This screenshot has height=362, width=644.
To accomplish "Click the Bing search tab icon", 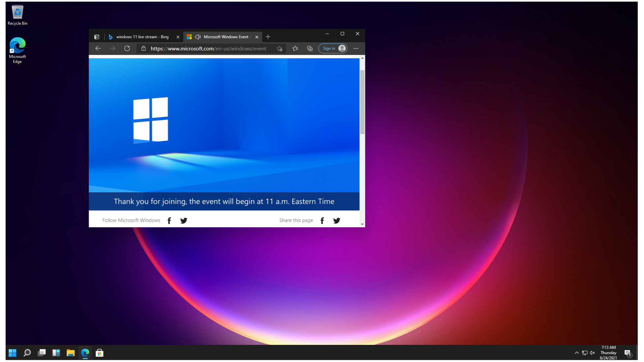I will (110, 37).
